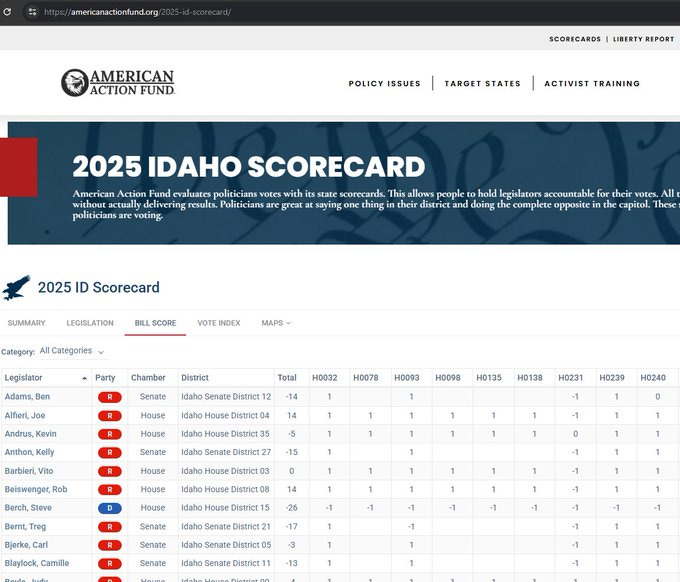The height and width of the screenshot is (582, 680).
Task: Click 'Idaho House District 35' cell
Action: pyautogui.click(x=225, y=434)
